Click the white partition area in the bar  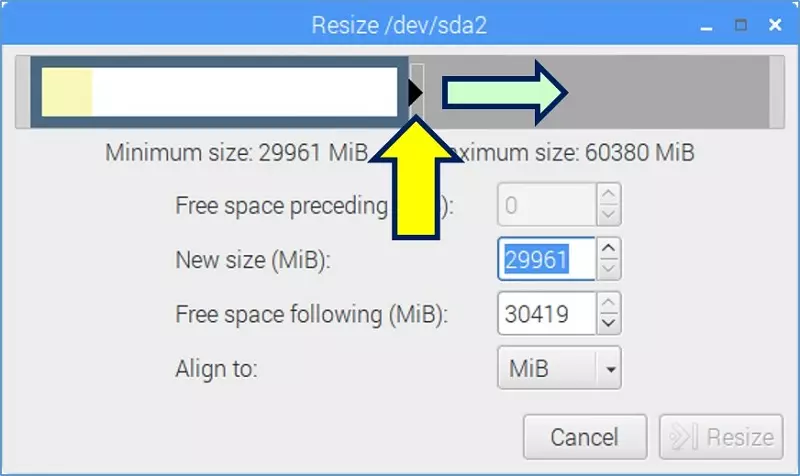[x=245, y=92]
